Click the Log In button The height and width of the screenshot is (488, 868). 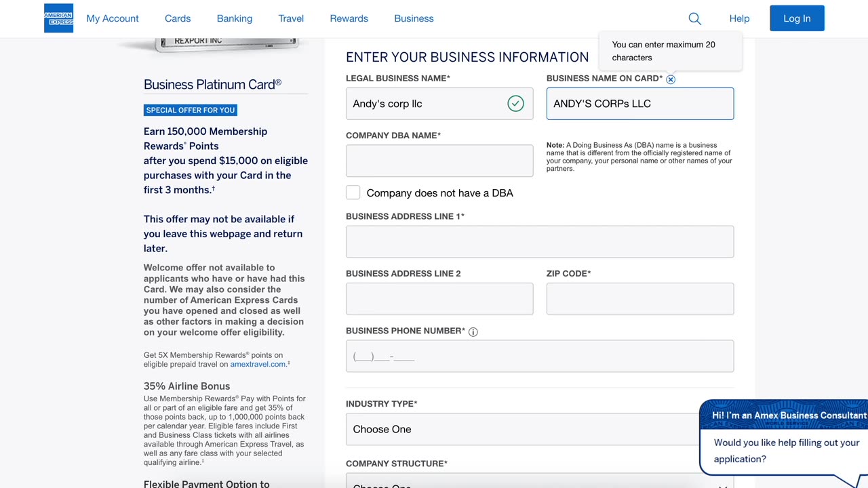[797, 18]
